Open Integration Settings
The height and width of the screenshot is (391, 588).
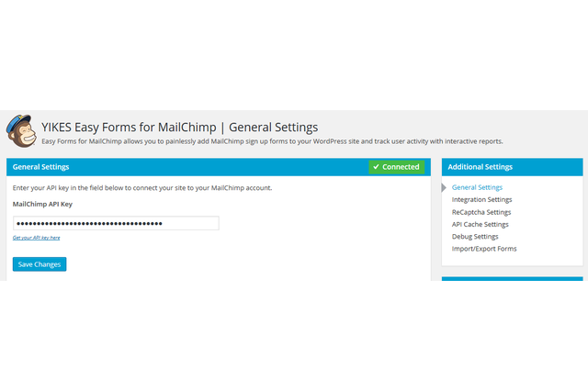coord(481,199)
